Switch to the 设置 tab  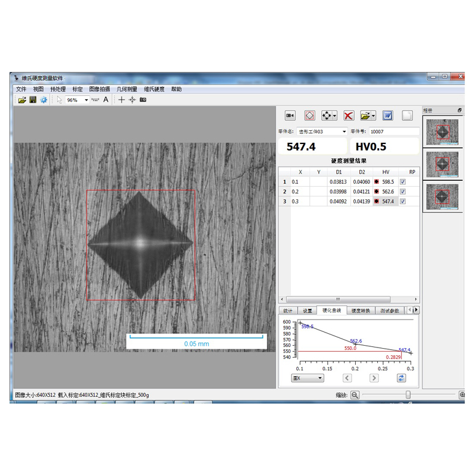(307, 311)
